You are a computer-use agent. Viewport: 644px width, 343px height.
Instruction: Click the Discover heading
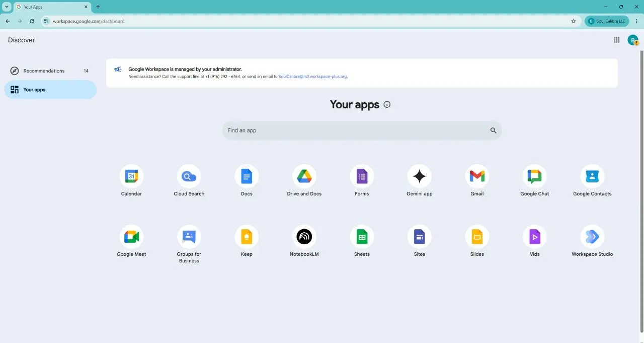[21, 40]
